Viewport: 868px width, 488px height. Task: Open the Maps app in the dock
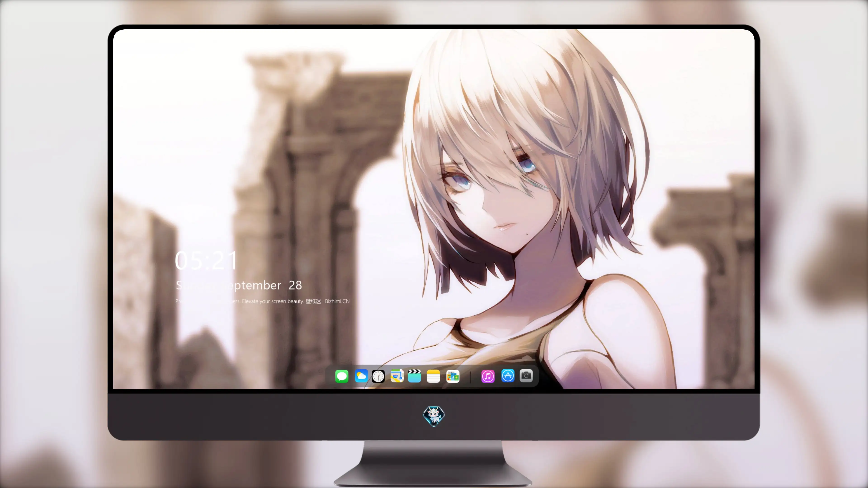(x=397, y=376)
